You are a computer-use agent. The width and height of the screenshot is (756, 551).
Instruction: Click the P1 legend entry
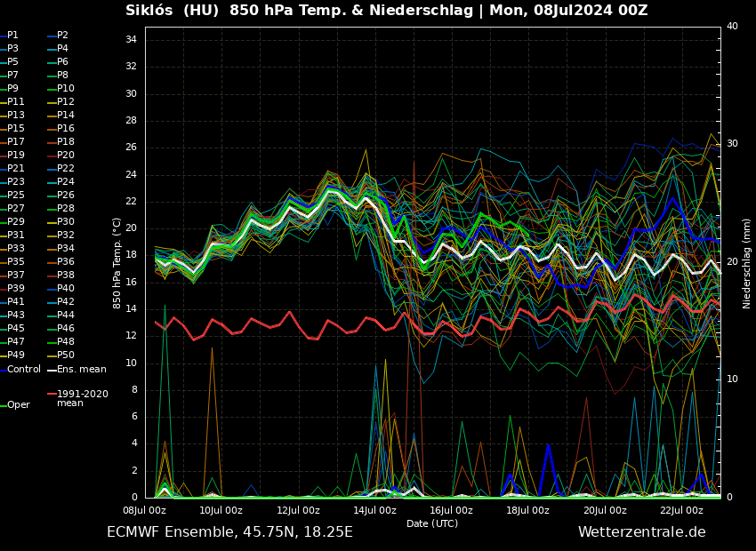(x=12, y=35)
